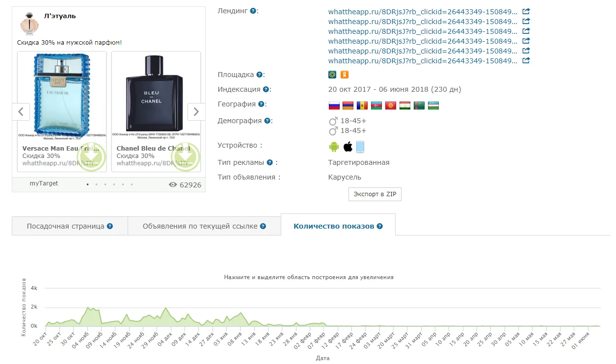The image size is (616, 364).
Task: Choose the blue smartphone device icon
Action: point(360,147)
